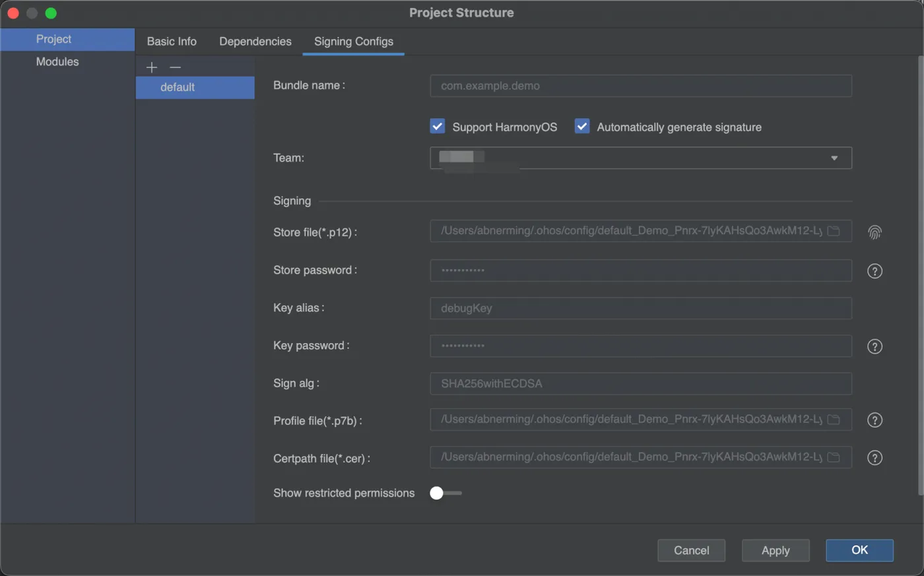Click the Key alias field
The width and height of the screenshot is (924, 576).
(x=641, y=308)
